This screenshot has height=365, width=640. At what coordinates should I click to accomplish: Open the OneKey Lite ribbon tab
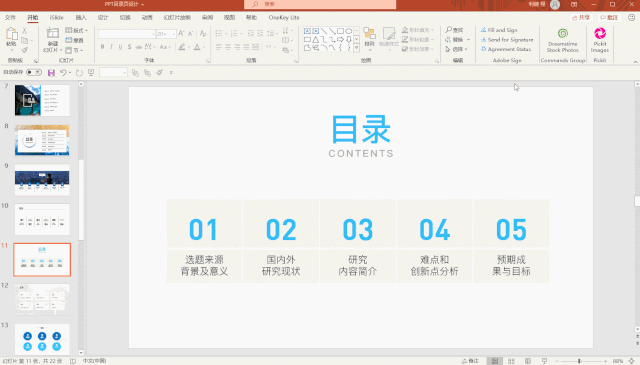point(284,18)
